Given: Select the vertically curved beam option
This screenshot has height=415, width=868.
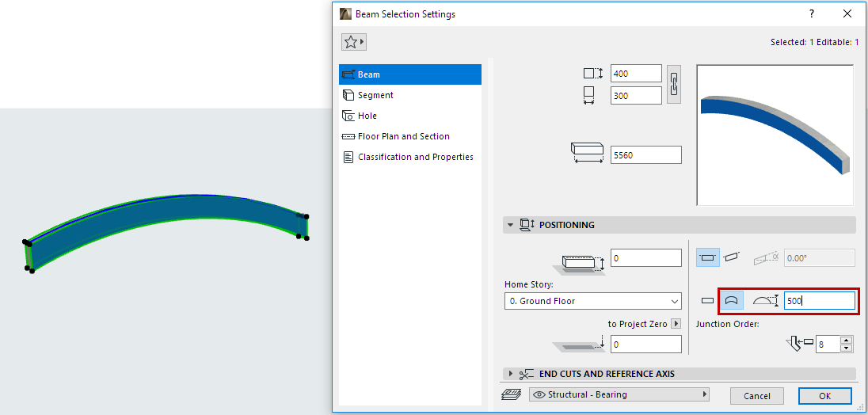Looking at the screenshot, I should point(731,300).
